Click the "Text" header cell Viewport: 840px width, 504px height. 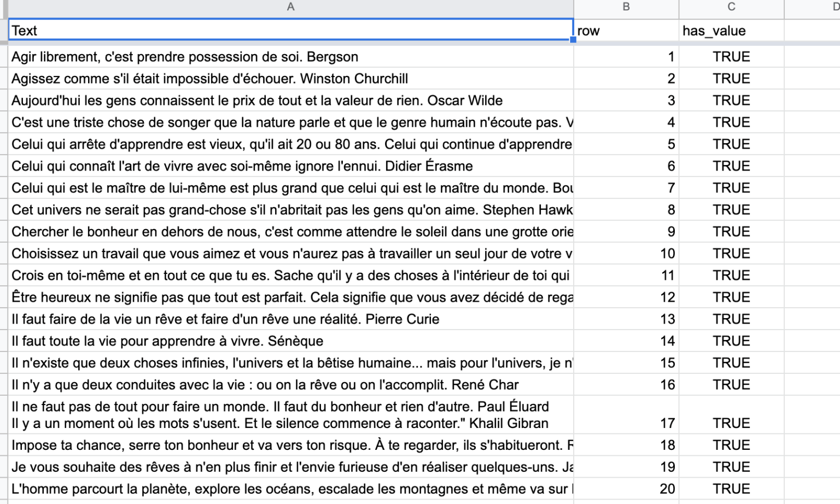[290, 31]
